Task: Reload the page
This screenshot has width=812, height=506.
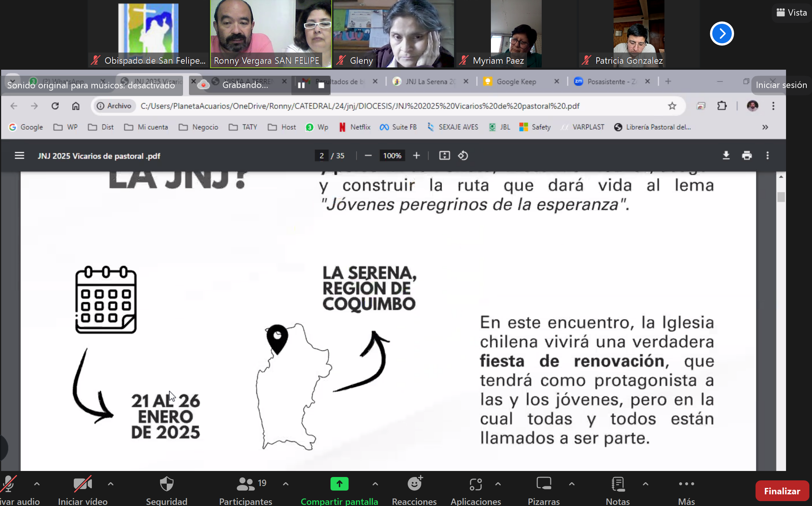Action: [55, 106]
